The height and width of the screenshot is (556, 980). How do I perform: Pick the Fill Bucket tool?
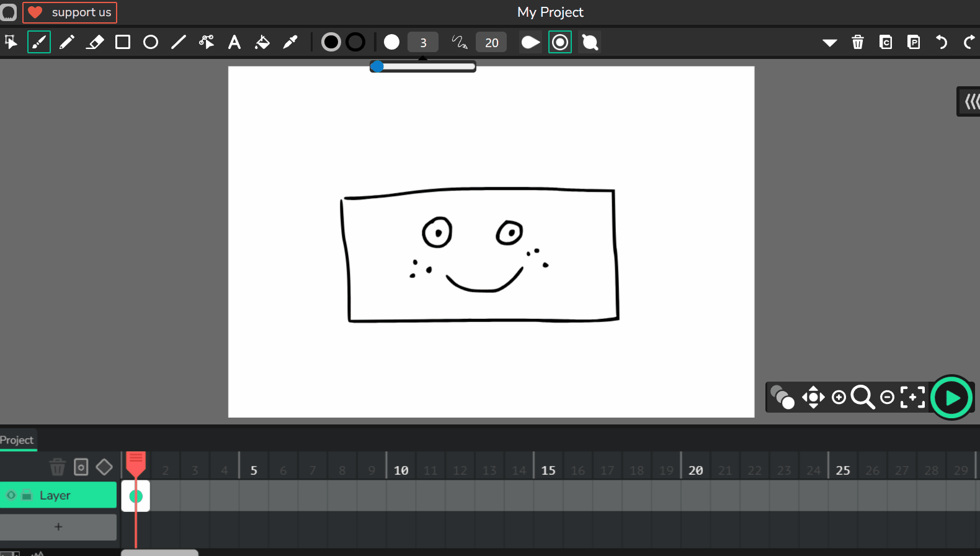(x=262, y=42)
